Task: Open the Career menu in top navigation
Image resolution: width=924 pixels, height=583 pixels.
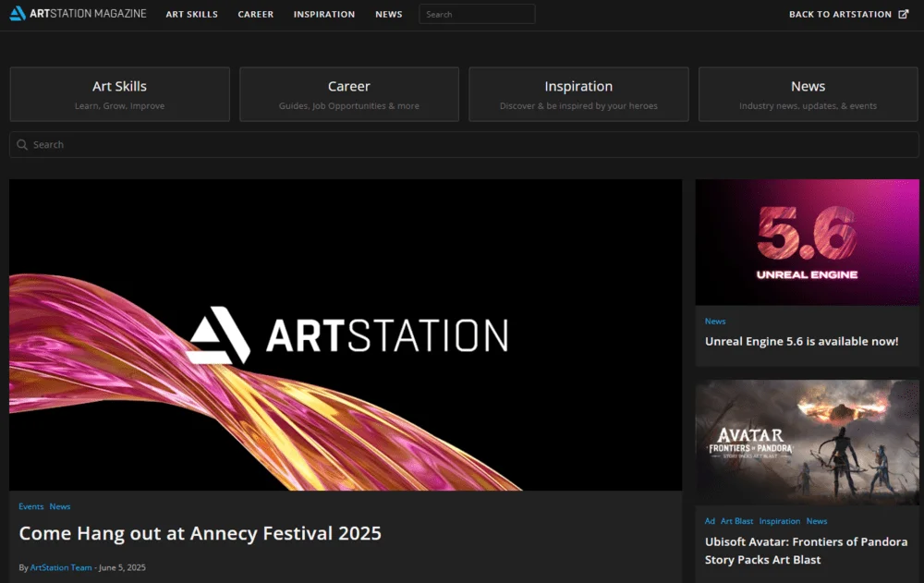Action: [x=255, y=15]
